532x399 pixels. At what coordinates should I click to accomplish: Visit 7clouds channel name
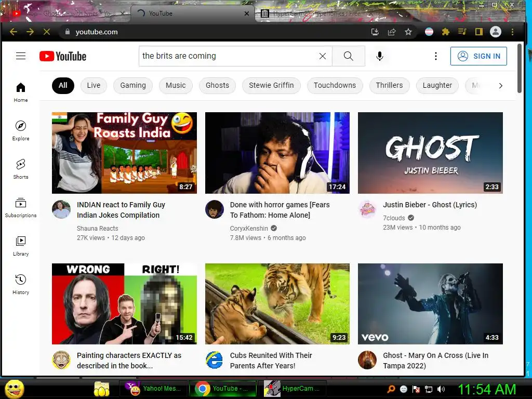pyautogui.click(x=394, y=218)
